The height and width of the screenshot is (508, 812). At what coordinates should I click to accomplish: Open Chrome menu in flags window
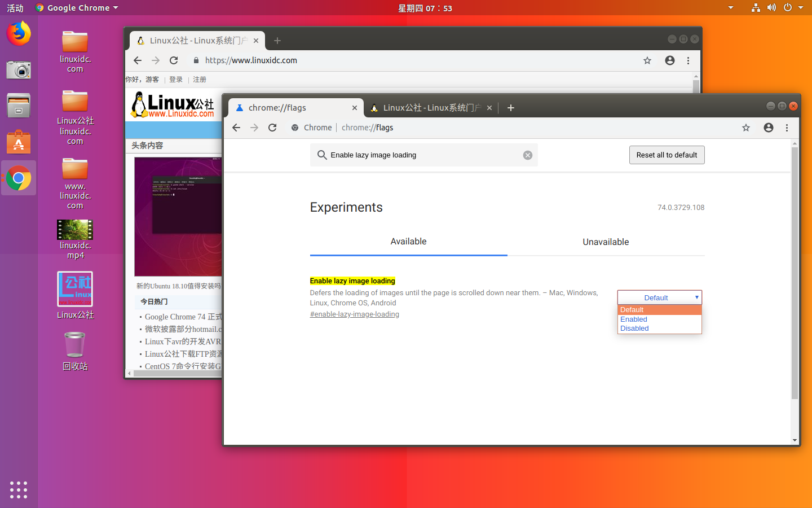pos(787,128)
